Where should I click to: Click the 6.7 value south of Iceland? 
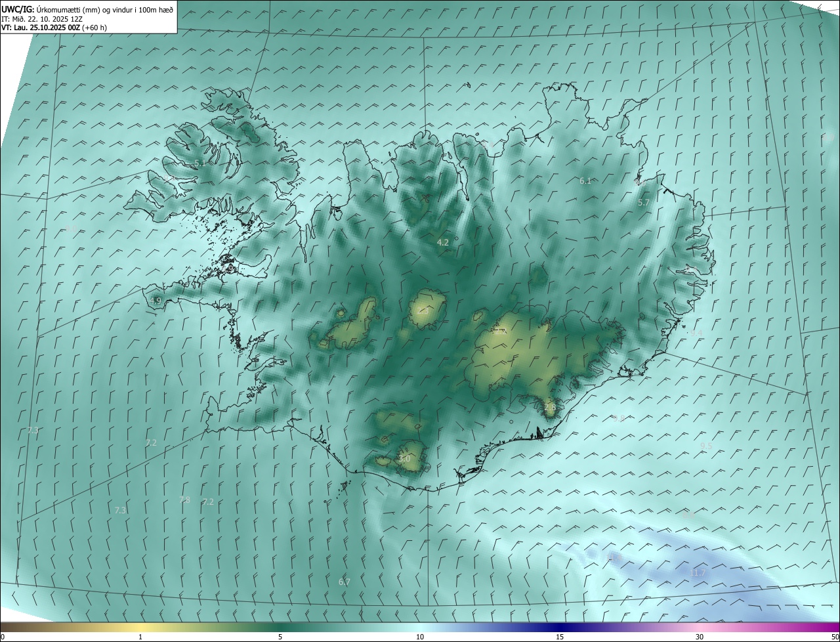click(x=345, y=582)
